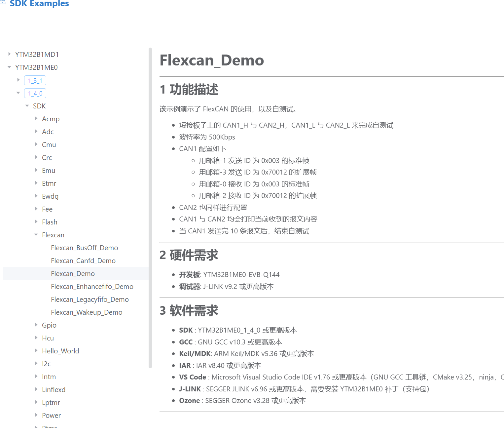Expand the 1_3_1 version node
504x439 pixels.
pyautogui.click(x=18, y=80)
